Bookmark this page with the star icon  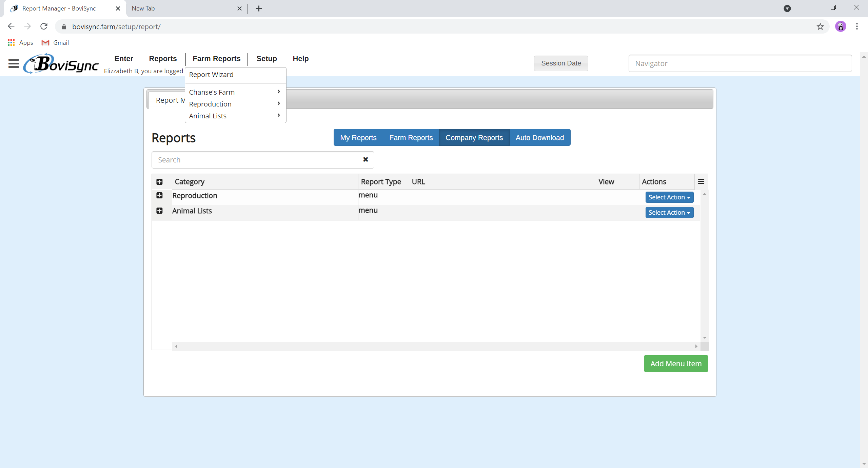820,26
